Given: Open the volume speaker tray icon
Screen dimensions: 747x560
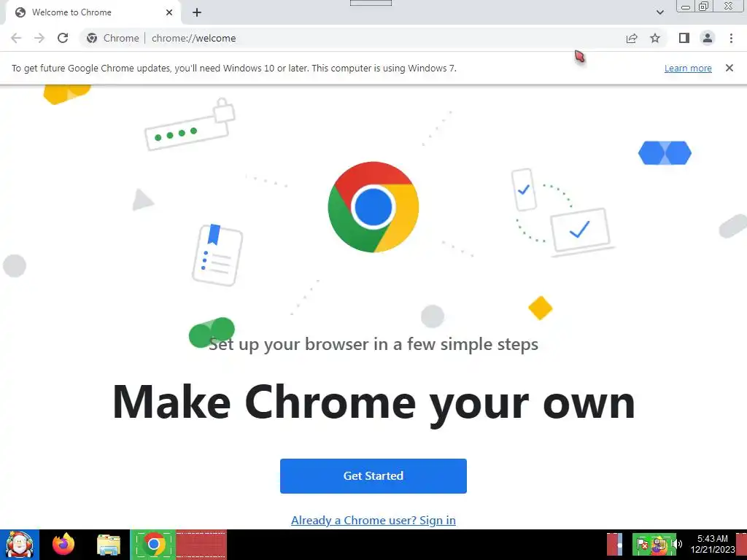Looking at the screenshot, I should pos(678,544).
